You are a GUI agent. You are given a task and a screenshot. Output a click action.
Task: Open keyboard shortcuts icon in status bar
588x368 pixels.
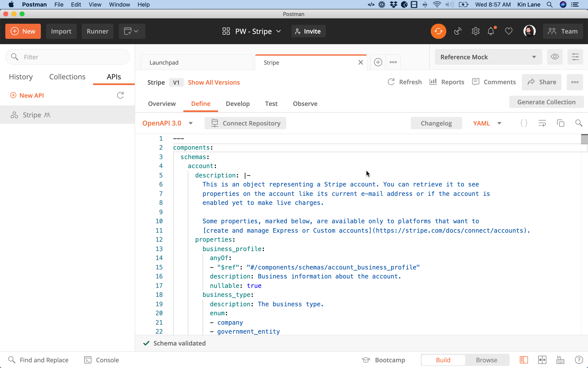pyautogui.click(x=561, y=360)
